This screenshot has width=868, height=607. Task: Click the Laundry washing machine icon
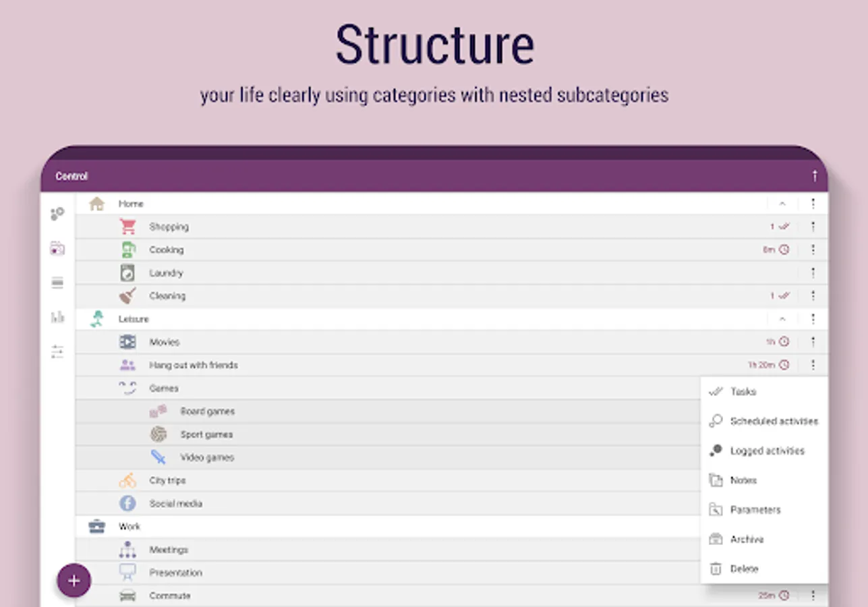[x=127, y=272]
